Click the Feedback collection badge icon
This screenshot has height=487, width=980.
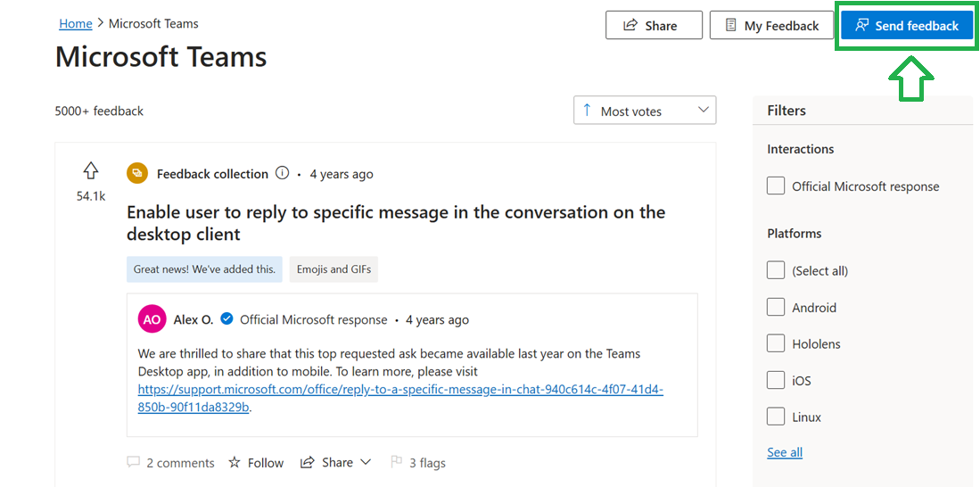(x=137, y=174)
